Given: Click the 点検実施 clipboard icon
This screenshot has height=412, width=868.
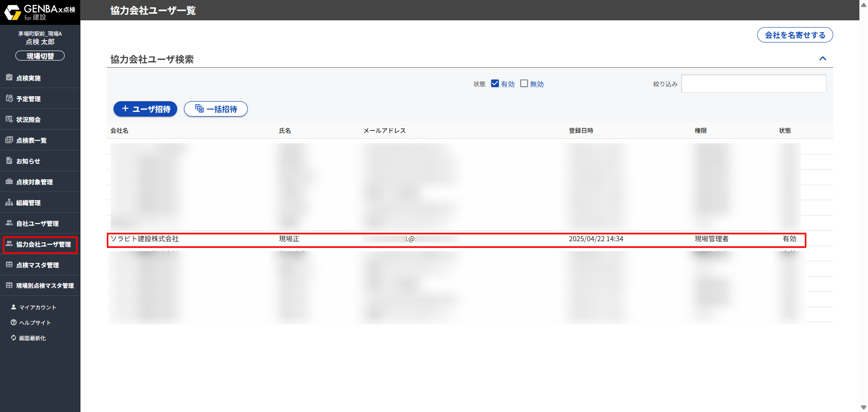Looking at the screenshot, I should pyautogui.click(x=9, y=78).
